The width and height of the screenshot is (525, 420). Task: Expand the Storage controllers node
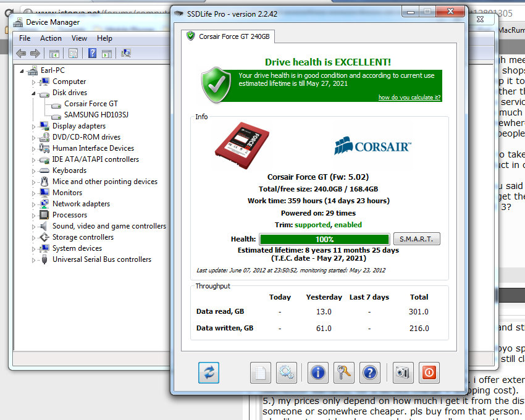(x=33, y=238)
